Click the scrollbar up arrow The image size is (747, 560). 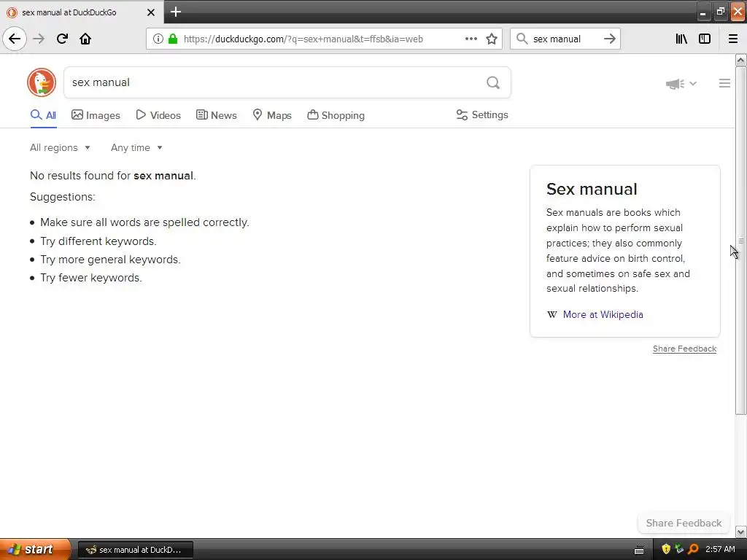click(740, 60)
